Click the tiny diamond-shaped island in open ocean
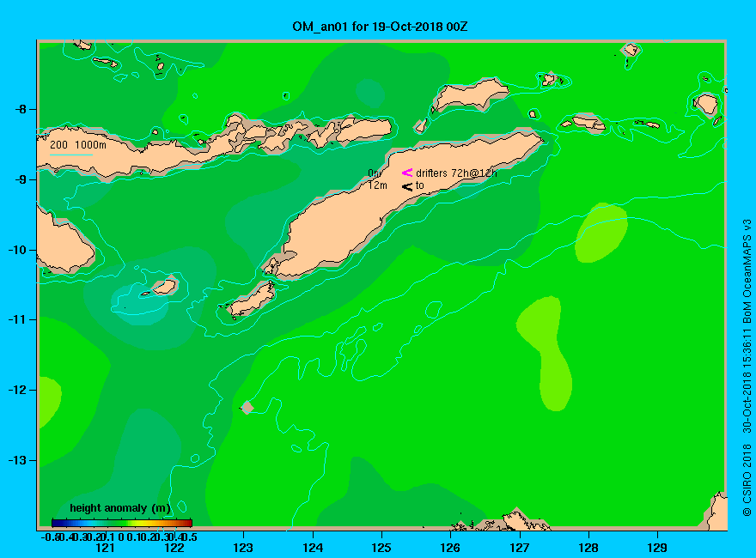The width and height of the screenshot is (756, 558). pos(247,407)
